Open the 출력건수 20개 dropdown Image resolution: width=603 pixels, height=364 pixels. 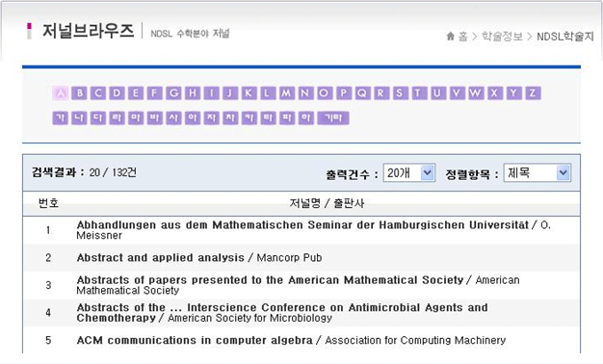409,173
